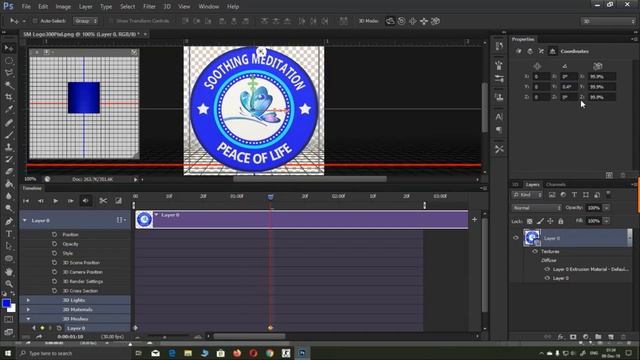Choose the Roll 3D object icon
Image resolution: width=640 pixels, height=360 pixels.
pyautogui.click(x=402, y=21)
